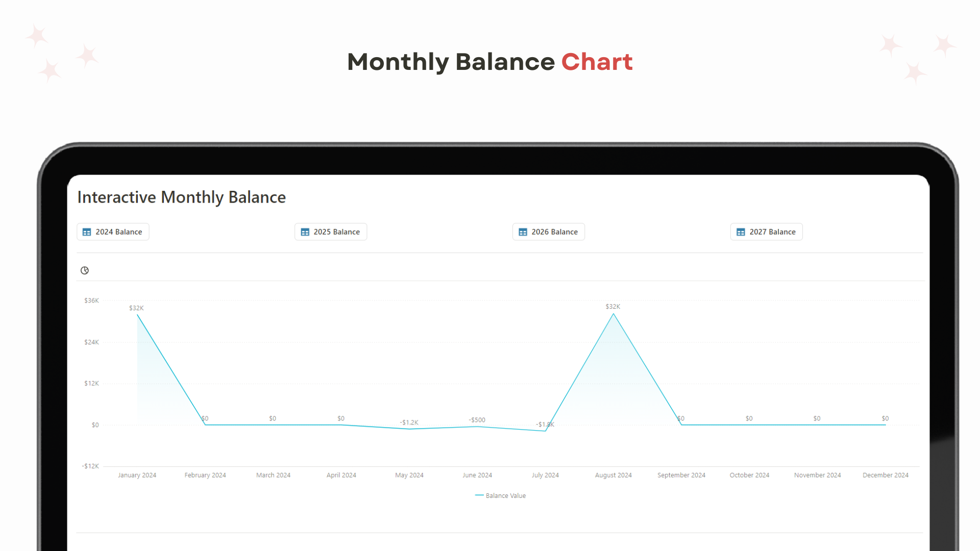Click the table icon beside 2024 Balance
The image size is (980, 551).
tap(87, 232)
